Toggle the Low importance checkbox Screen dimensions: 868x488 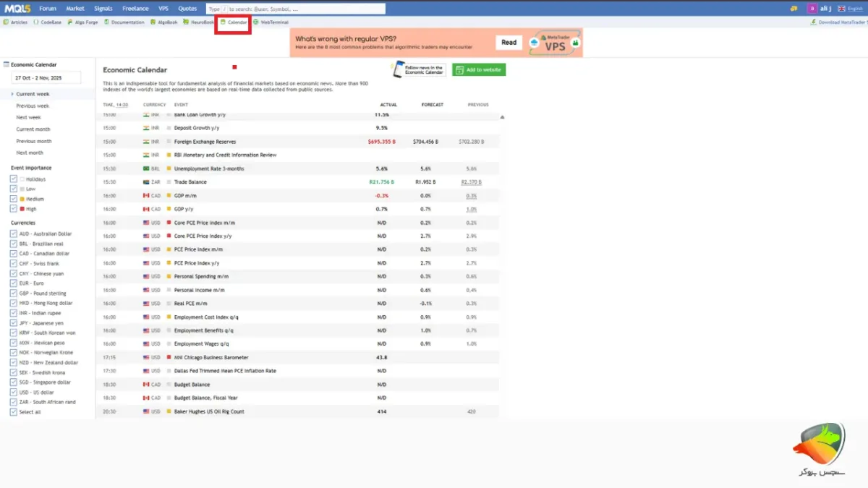point(14,189)
